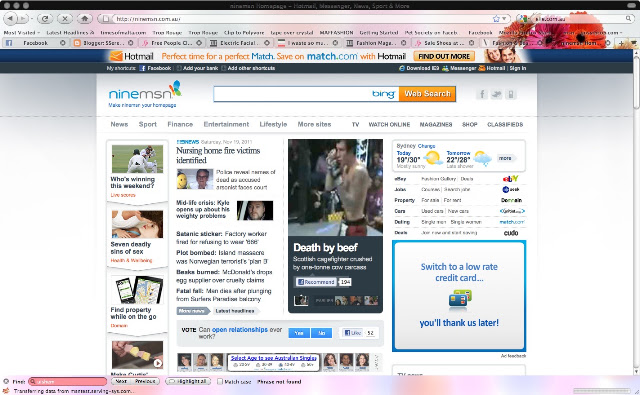Expand the weather 'more' arrow
640x395 pixels.
pos(507,158)
